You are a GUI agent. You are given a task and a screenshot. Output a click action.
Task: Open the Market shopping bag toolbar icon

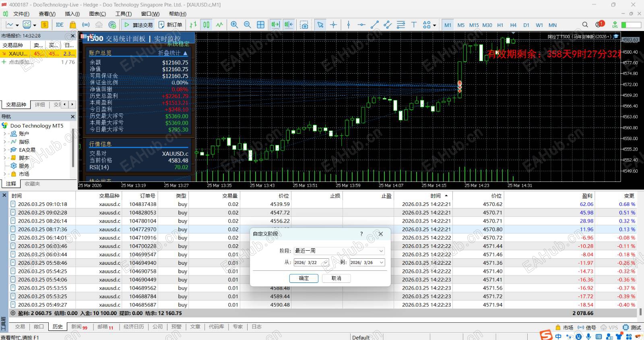(x=73, y=25)
